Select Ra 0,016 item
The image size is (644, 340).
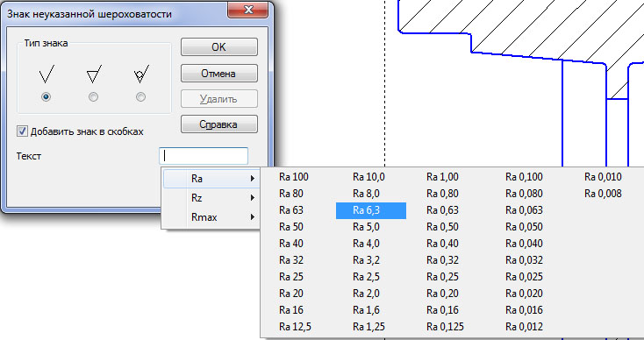click(x=524, y=310)
